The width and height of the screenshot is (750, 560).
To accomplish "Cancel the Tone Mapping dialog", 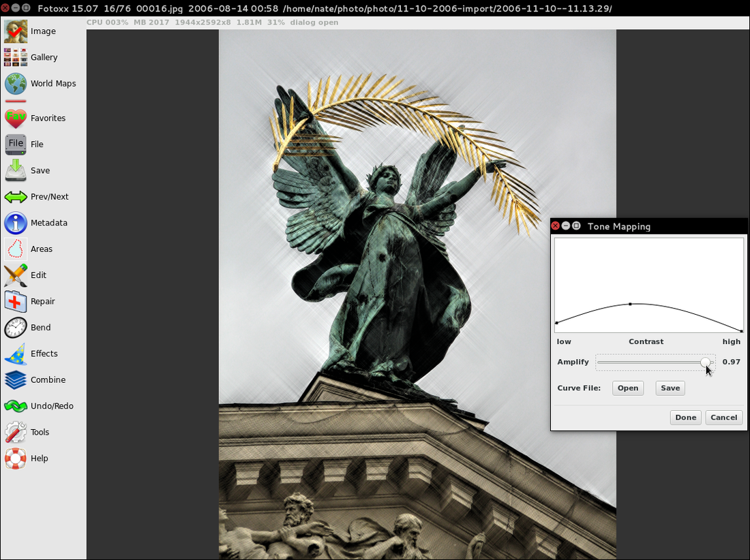I will (x=723, y=418).
